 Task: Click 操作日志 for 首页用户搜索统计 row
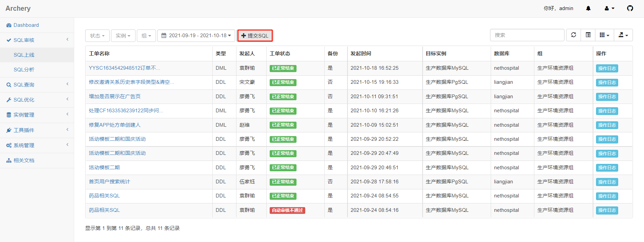point(607,182)
